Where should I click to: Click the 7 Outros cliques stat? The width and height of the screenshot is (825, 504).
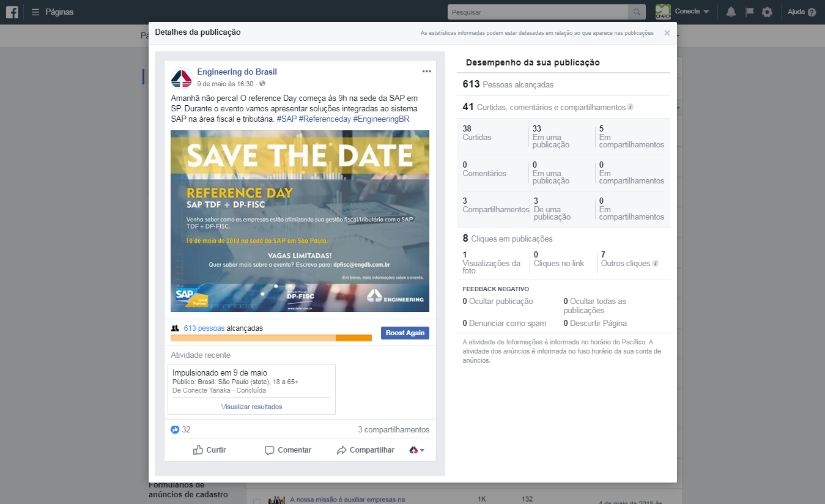(626, 259)
